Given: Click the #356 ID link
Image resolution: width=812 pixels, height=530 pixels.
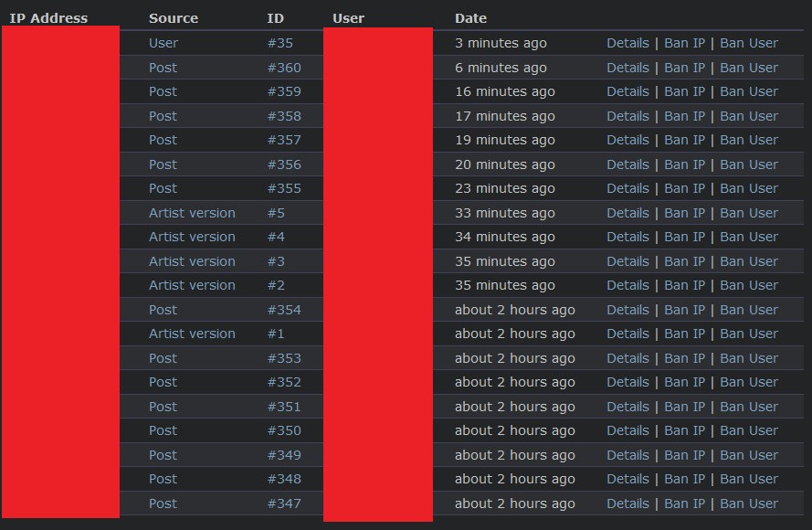Looking at the screenshot, I should 284,164.
